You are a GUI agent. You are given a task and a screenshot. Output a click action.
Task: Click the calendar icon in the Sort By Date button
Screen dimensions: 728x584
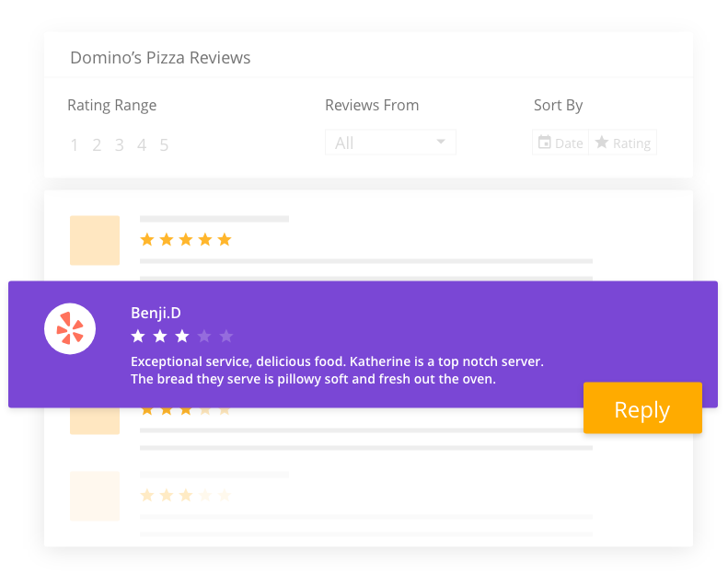click(x=544, y=142)
